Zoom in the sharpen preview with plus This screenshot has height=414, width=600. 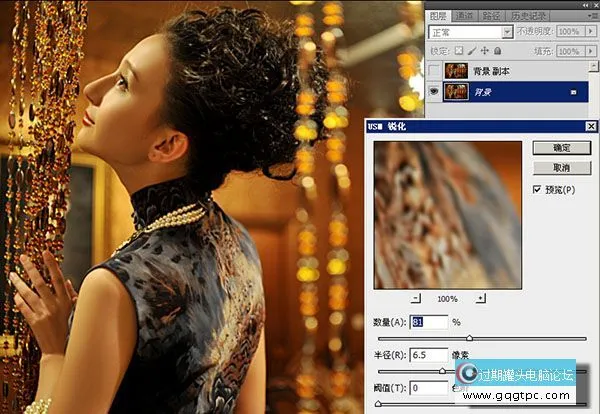tap(481, 298)
